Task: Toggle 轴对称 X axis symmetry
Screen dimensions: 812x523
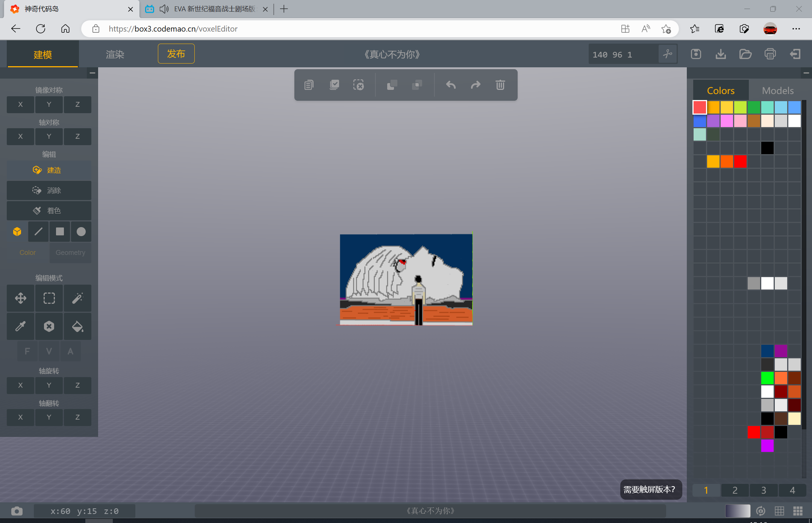Action: pos(21,136)
